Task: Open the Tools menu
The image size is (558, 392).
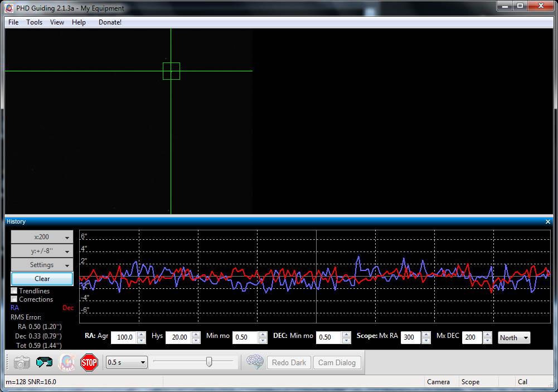Action: tap(34, 22)
